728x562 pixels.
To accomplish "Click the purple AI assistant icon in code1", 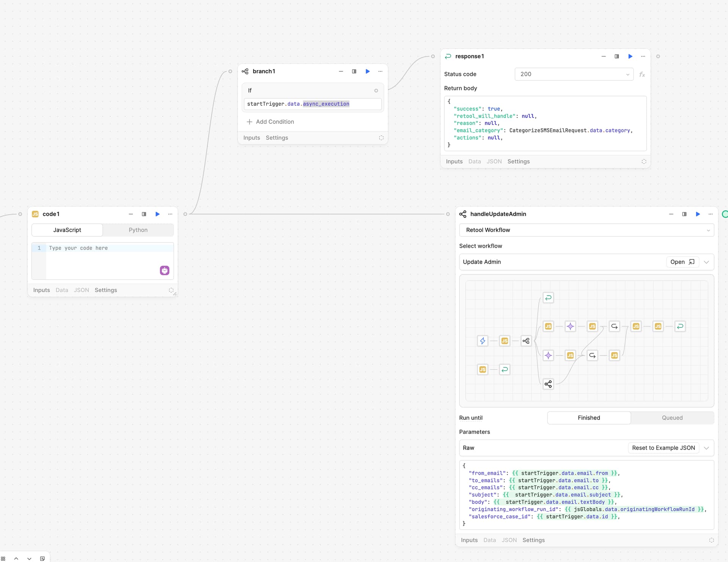I will click(x=165, y=271).
